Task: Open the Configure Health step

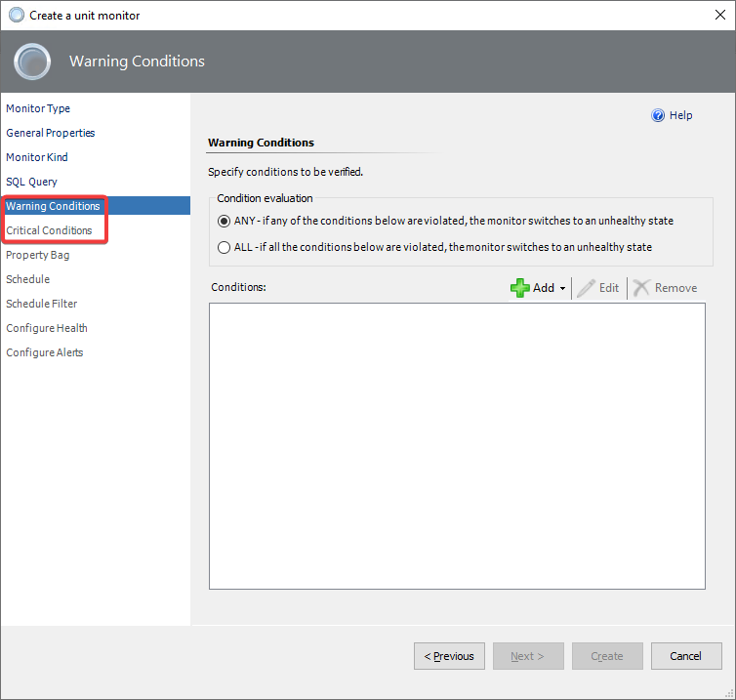Action: tap(47, 328)
